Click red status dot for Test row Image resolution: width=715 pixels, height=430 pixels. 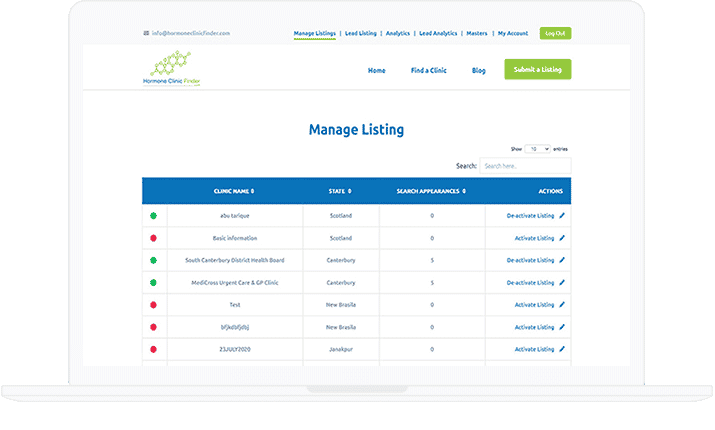pyautogui.click(x=154, y=304)
